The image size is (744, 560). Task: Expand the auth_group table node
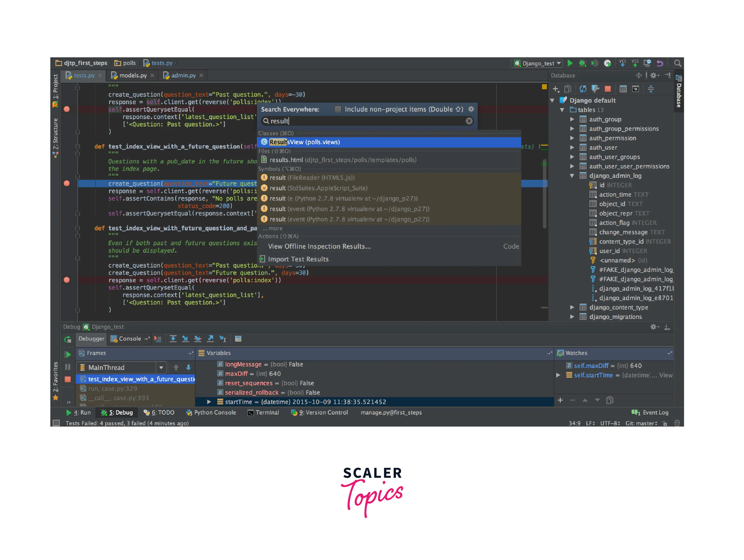point(572,119)
